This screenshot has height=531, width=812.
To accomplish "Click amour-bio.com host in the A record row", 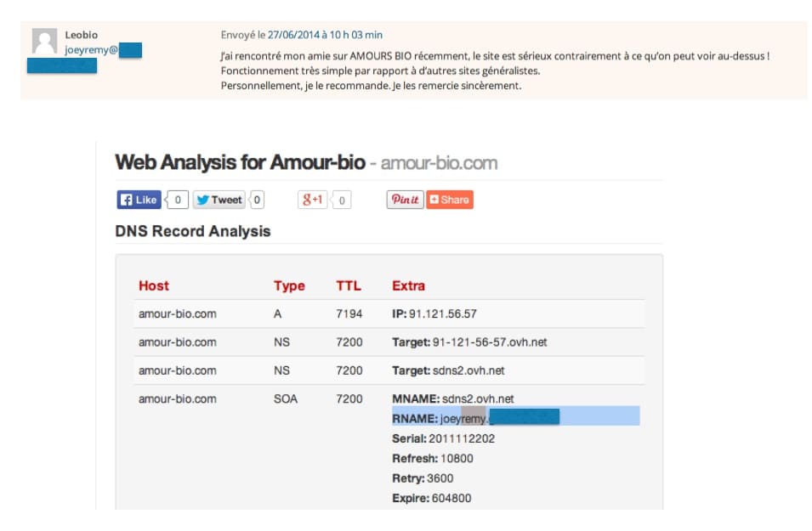I will pyautogui.click(x=178, y=314).
